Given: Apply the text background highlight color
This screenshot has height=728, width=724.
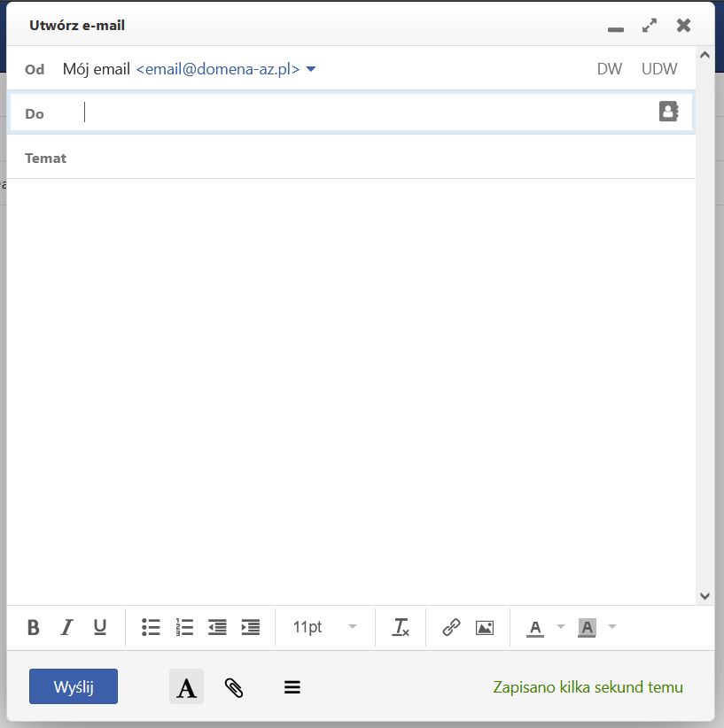Looking at the screenshot, I should point(587,628).
